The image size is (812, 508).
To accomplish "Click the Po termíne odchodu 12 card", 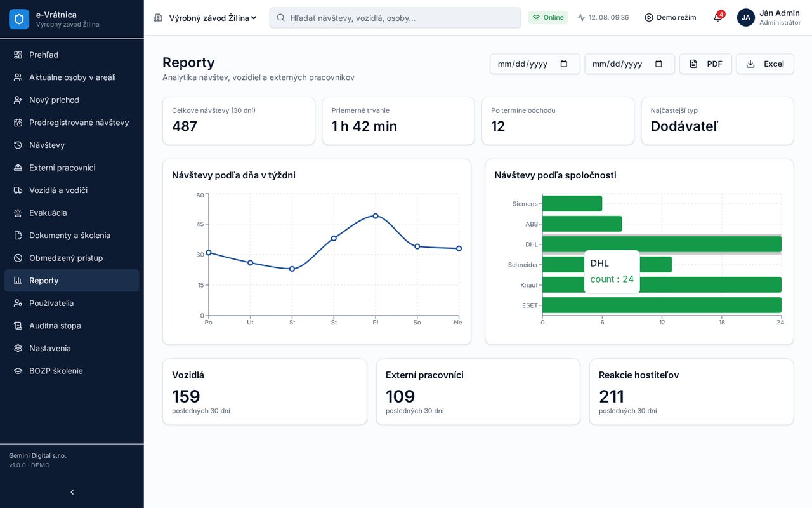I will [x=558, y=121].
